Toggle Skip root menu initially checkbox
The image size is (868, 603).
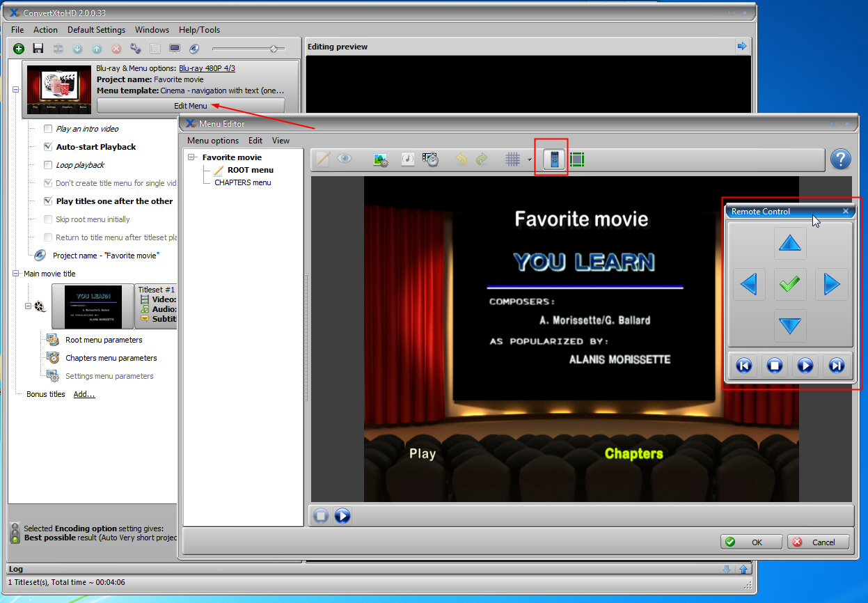pyautogui.click(x=48, y=219)
